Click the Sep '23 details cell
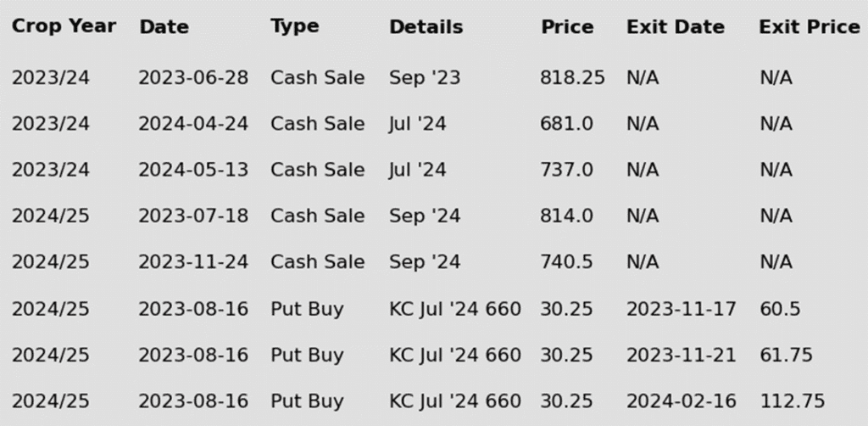868x426 pixels. 425,77
